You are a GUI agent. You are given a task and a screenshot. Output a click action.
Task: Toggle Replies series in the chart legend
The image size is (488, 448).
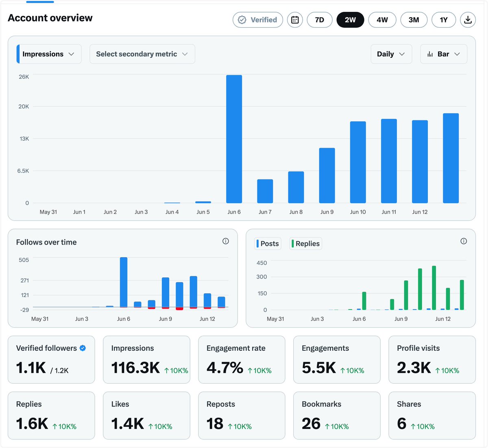click(x=305, y=244)
